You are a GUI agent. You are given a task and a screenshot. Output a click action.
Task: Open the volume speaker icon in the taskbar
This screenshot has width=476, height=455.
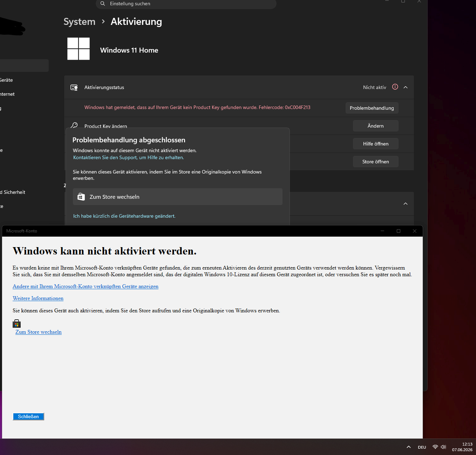coord(443,447)
